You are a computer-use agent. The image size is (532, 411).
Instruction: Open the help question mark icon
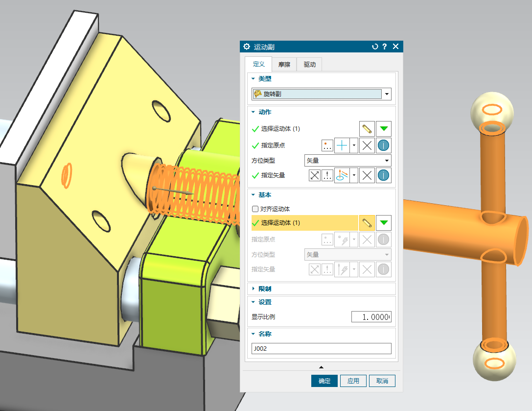tap(385, 47)
